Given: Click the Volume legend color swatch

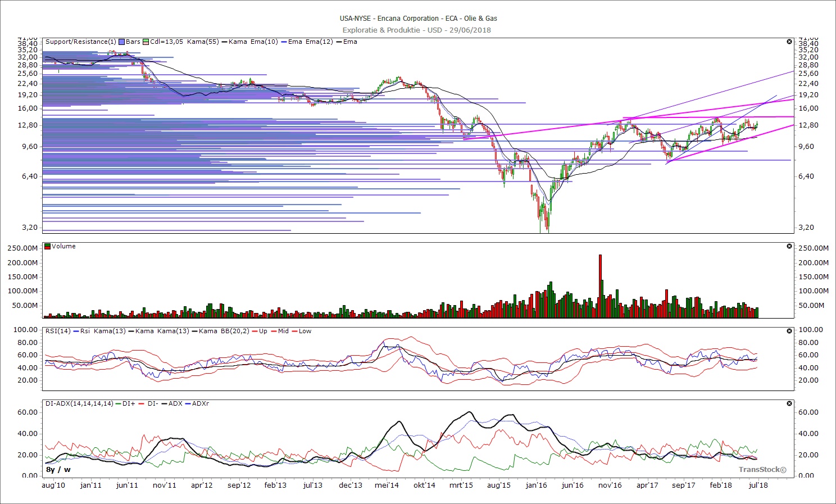Looking at the screenshot, I should coord(48,246).
